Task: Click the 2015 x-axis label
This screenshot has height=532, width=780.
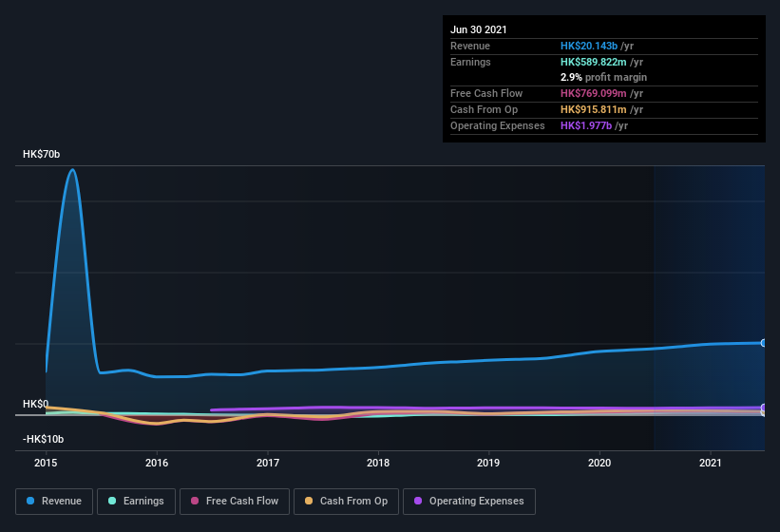Action: [46, 463]
